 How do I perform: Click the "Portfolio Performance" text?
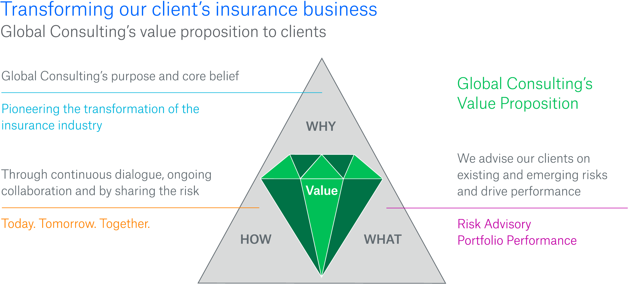coord(517,240)
